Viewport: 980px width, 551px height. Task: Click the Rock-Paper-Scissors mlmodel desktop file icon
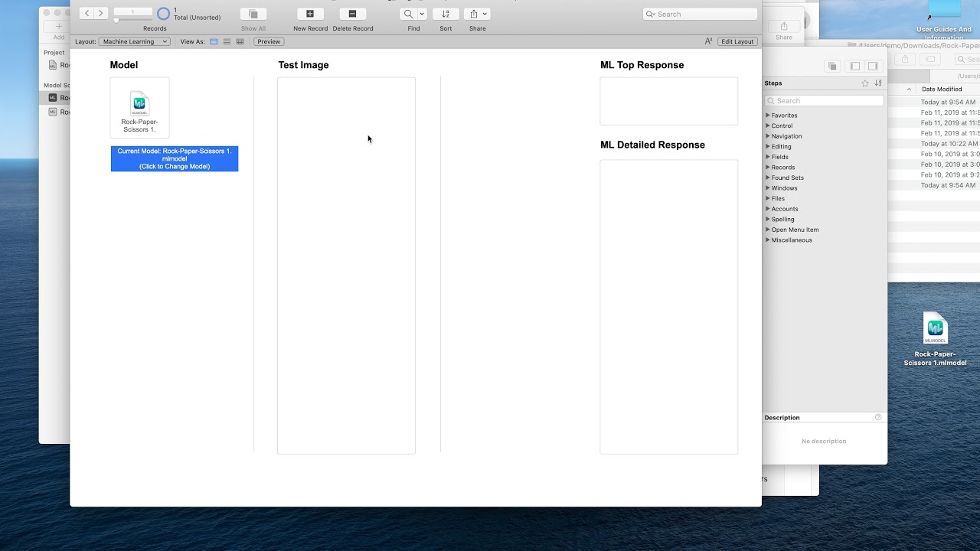[x=935, y=329]
